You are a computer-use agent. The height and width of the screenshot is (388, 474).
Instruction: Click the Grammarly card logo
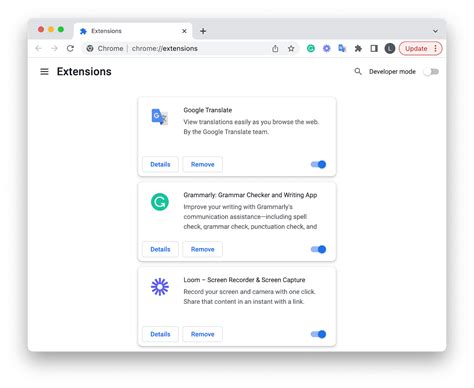160,202
